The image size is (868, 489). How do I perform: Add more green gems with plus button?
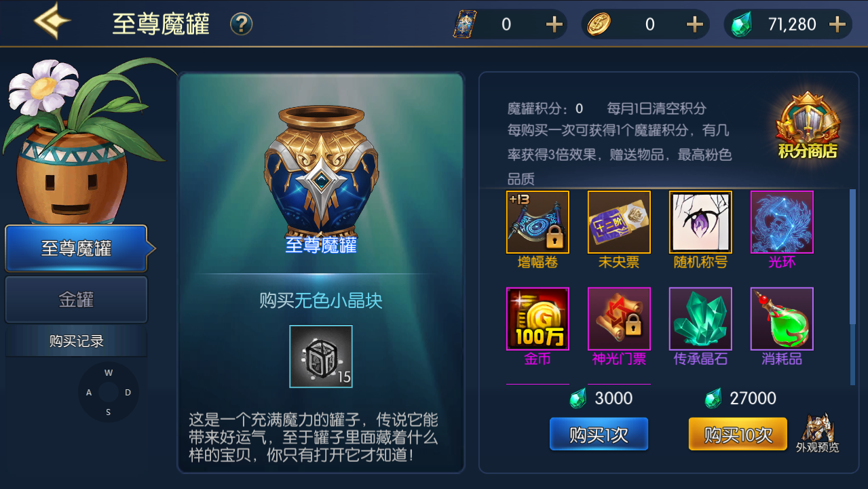pos(838,24)
